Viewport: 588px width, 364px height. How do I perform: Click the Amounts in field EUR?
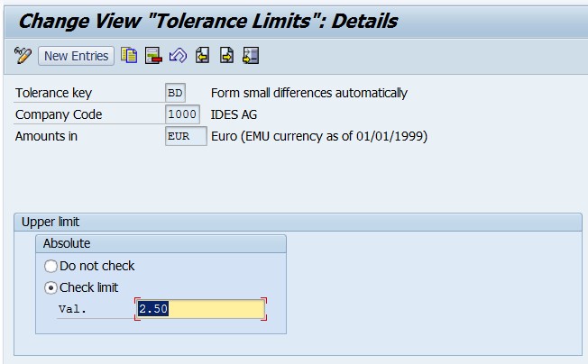tap(186, 136)
